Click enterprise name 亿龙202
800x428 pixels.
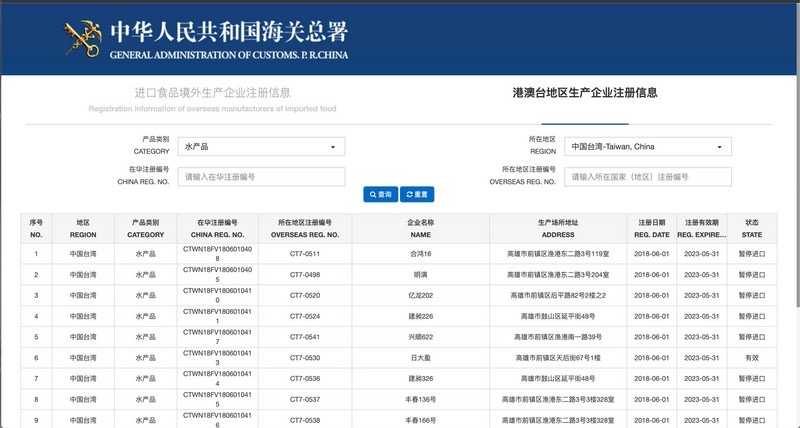(420, 295)
